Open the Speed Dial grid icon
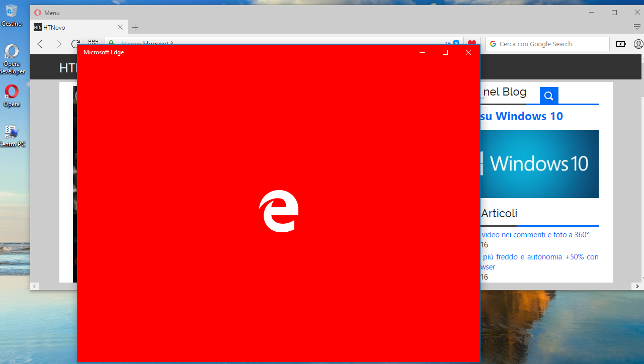 point(93,43)
